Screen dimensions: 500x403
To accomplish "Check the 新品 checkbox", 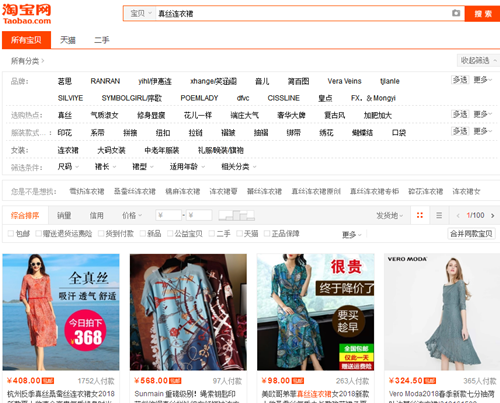I will 143,234.
